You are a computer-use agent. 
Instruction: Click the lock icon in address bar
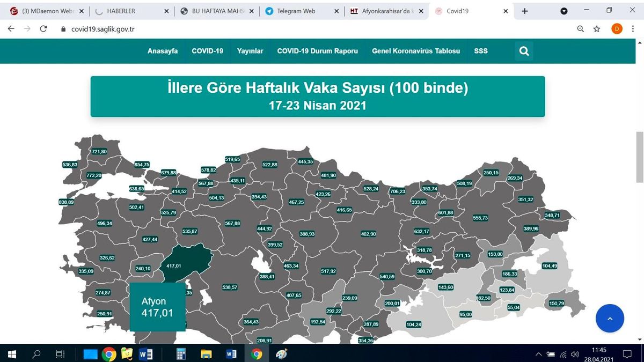[x=63, y=29]
